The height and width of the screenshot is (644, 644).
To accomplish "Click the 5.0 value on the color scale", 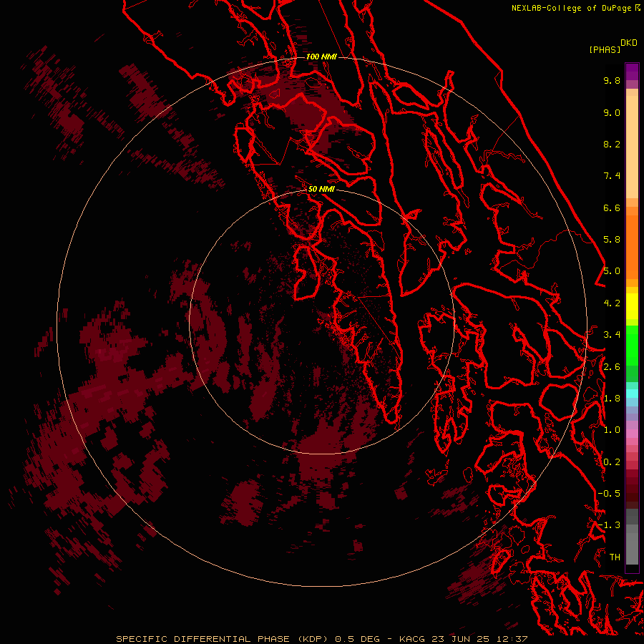I will point(612,271).
